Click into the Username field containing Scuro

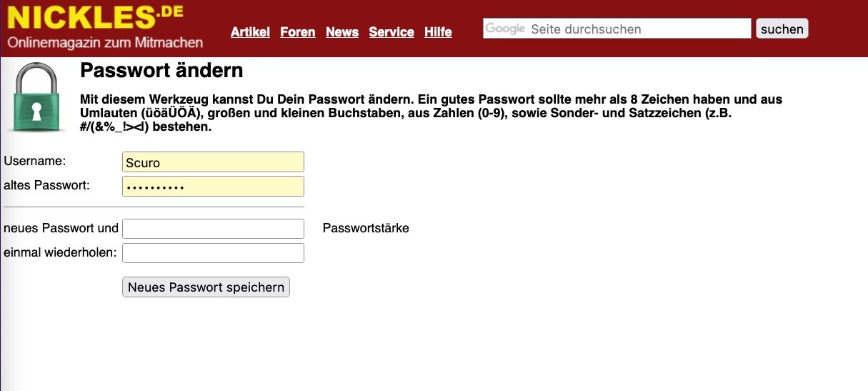(x=213, y=162)
